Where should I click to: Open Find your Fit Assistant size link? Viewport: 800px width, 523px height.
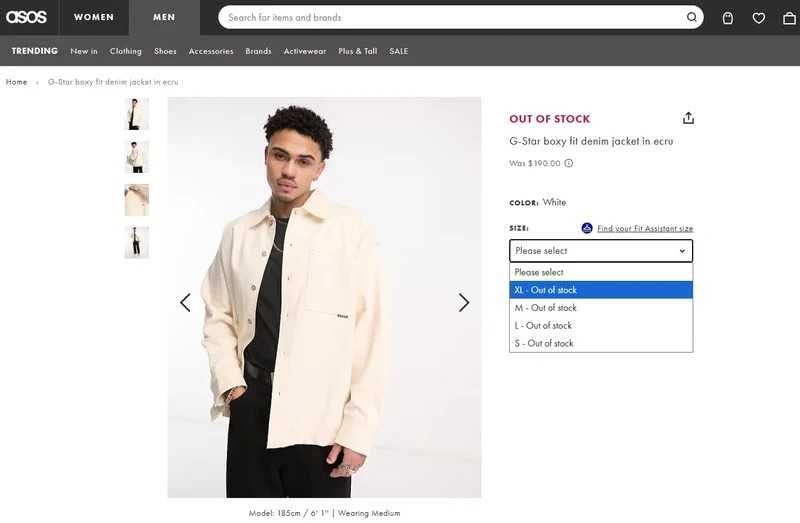tap(644, 229)
